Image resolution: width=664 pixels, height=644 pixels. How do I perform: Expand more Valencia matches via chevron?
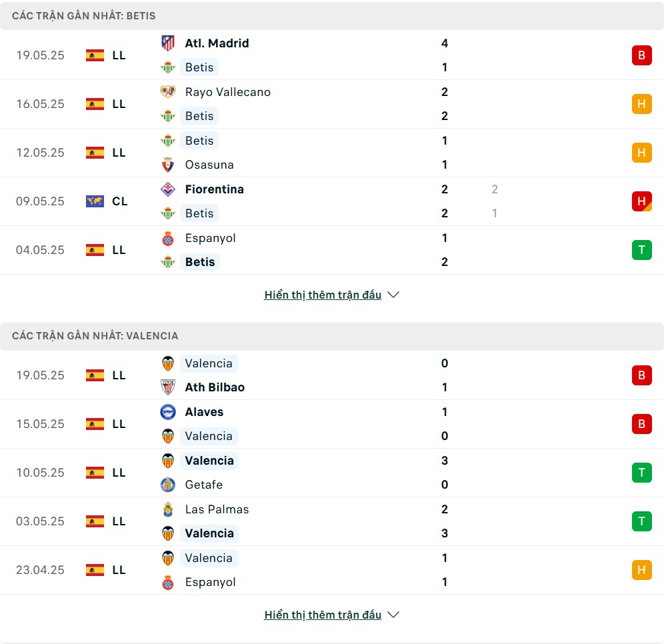393,615
